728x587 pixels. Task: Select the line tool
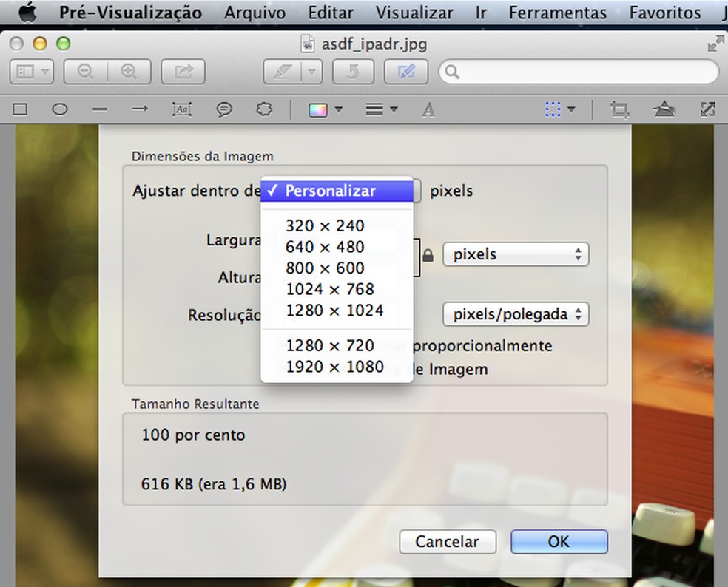(99, 109)
